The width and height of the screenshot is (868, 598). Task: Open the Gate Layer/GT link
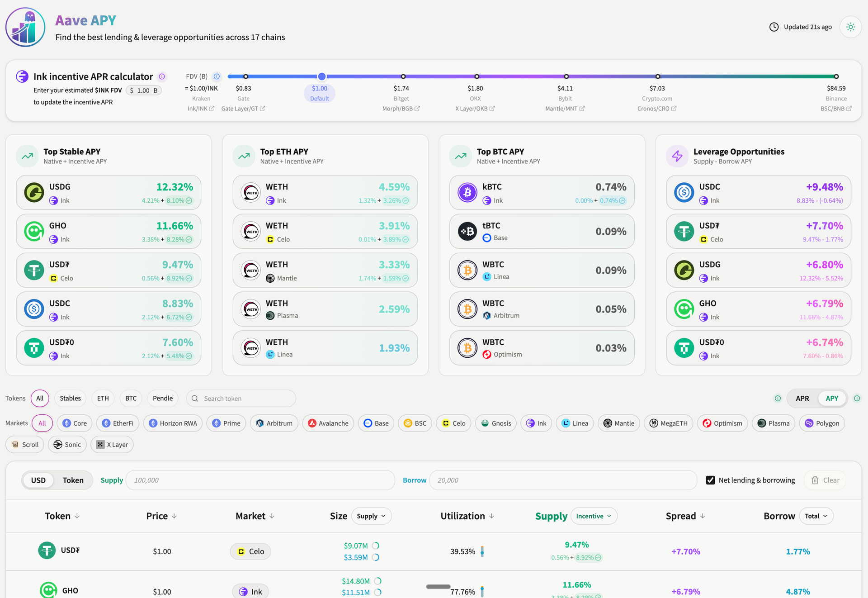[x=243, y=109]
